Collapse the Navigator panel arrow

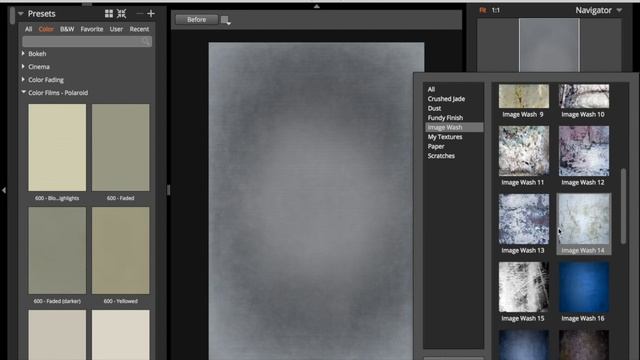tap(619, 10)
